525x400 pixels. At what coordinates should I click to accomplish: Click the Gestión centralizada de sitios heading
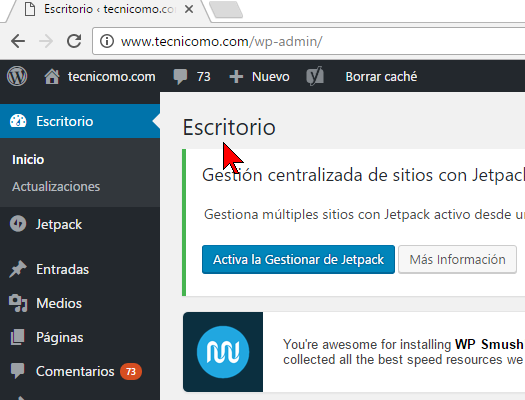(363, 175)
